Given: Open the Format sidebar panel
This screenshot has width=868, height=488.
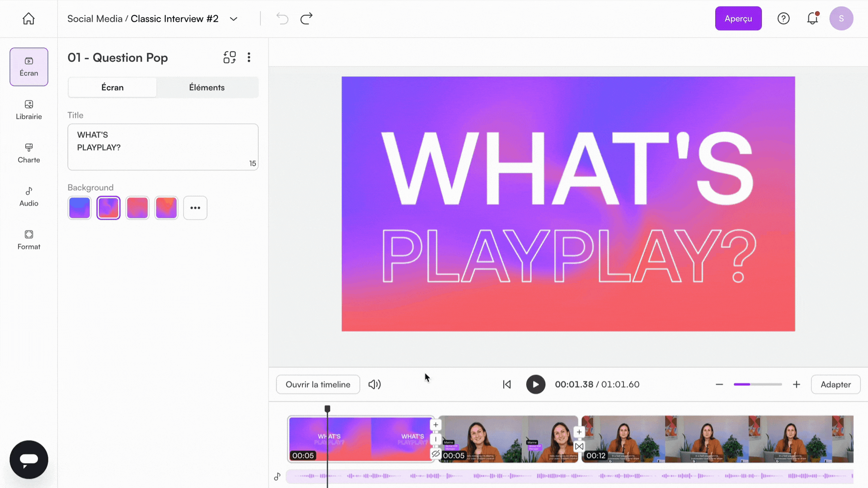Looking at the screenshot, I should pos(28,240).
